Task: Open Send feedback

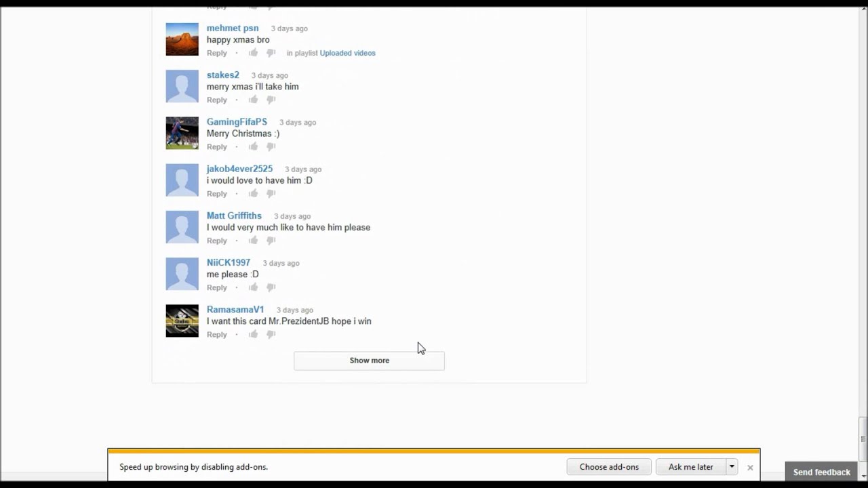Action: pyautogui.click(x=821, y=472)
